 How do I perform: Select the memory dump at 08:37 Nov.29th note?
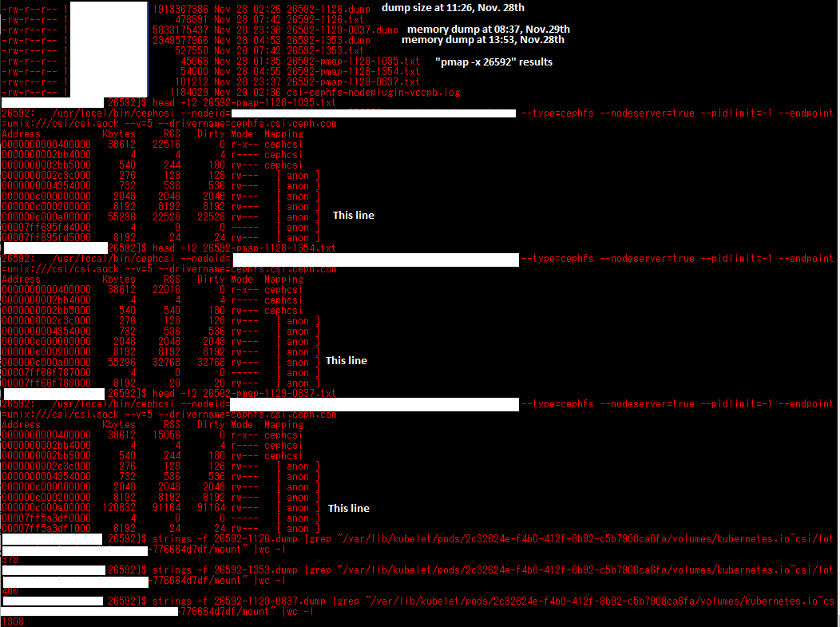(x=489, y=29)
